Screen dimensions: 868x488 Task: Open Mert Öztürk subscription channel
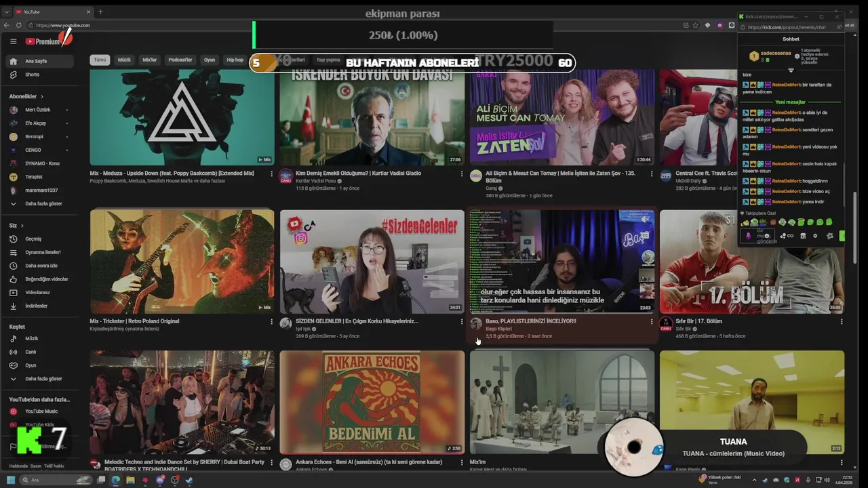tap(40, 110)
